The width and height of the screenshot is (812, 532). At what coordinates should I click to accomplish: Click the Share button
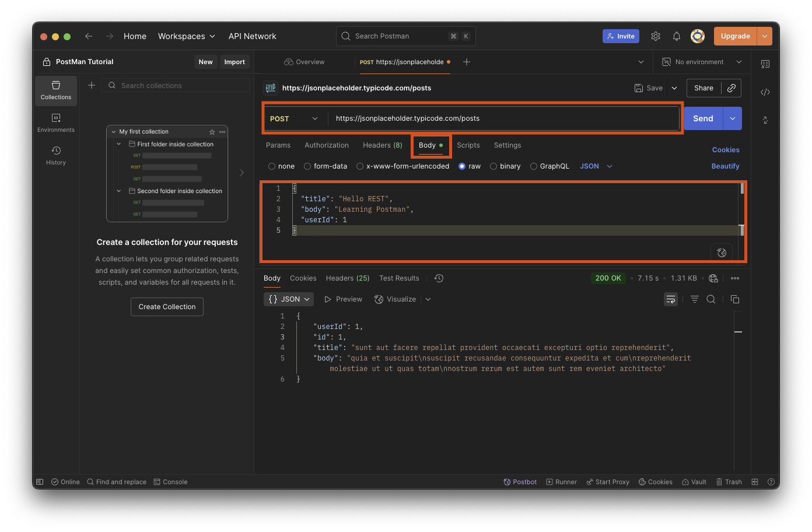[x=703, y=88]
